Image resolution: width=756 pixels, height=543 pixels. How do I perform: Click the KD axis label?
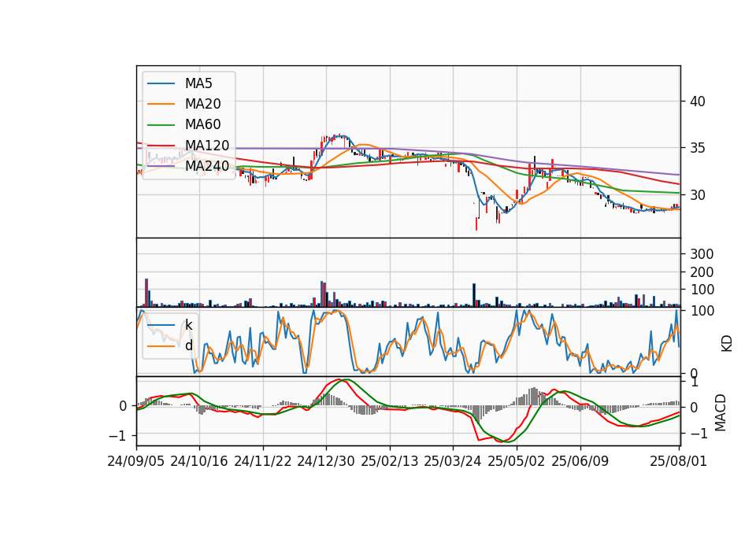tap(727, 344)
